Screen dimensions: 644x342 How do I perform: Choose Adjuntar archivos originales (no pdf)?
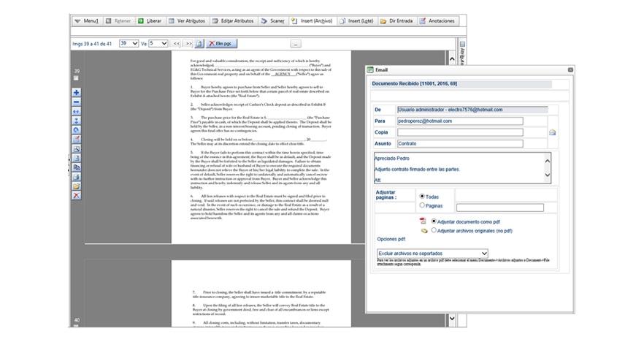click(434, 231)
